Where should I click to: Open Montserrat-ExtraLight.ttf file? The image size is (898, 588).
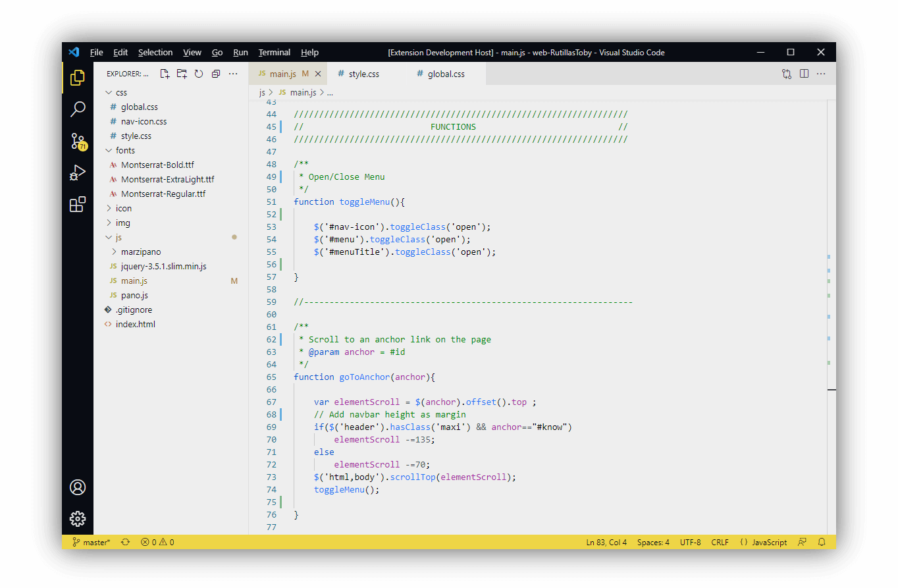tap(171, 179)
